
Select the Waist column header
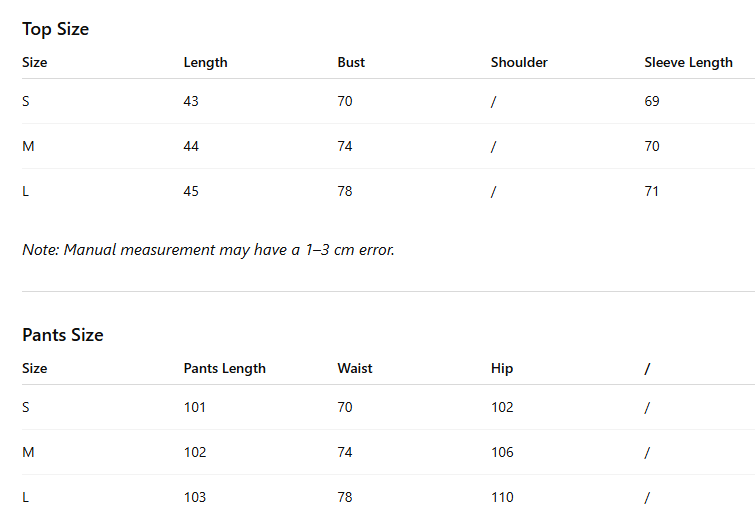[x=354, y=368]
